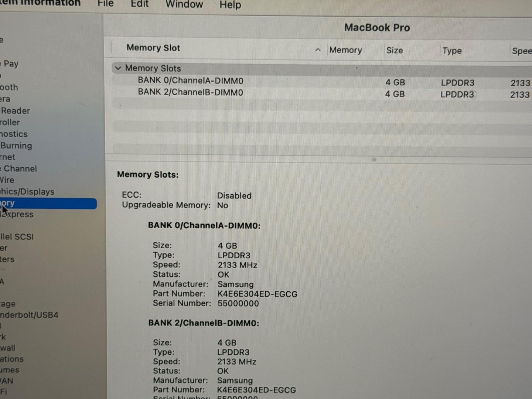The image size is (532, 399).
Task: Select the BANK 2/ChannelB-DIMM0 table row
Action: pyautogui.click(x=322, y=92)
